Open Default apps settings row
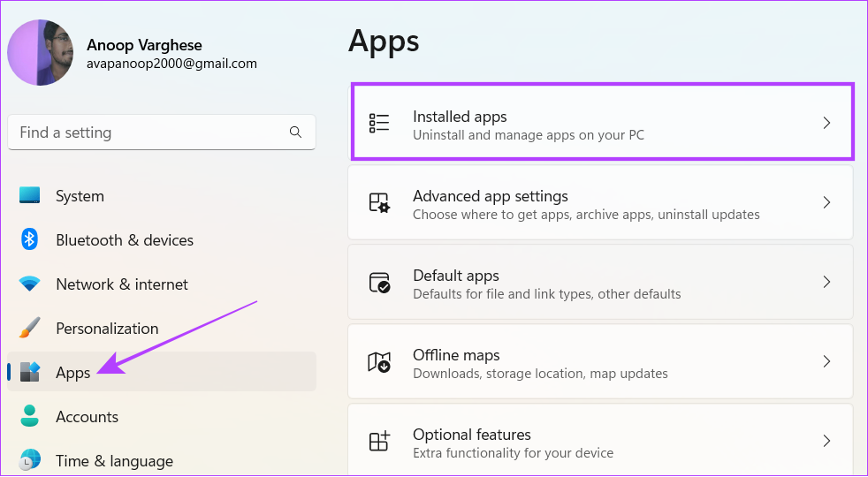 [601, 282]
